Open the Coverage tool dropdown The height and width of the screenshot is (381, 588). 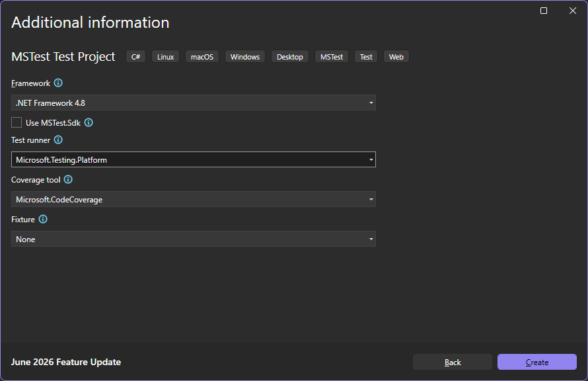194,200
